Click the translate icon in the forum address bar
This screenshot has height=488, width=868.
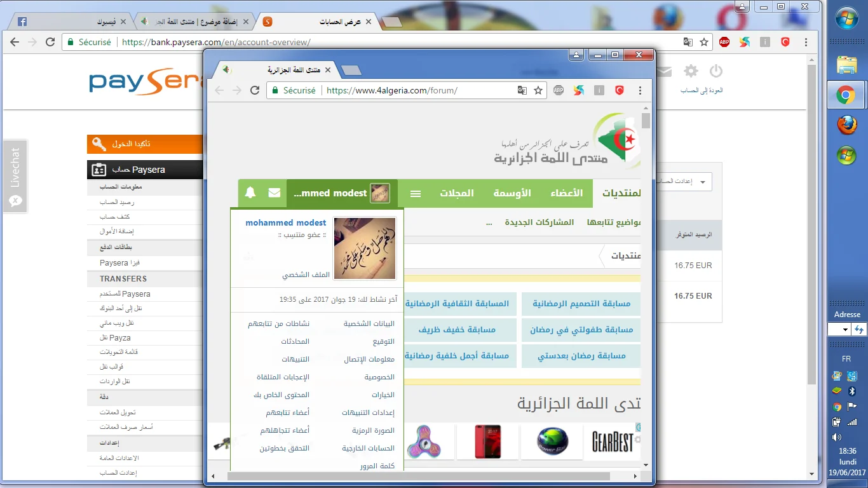click(x=522, y=90)
